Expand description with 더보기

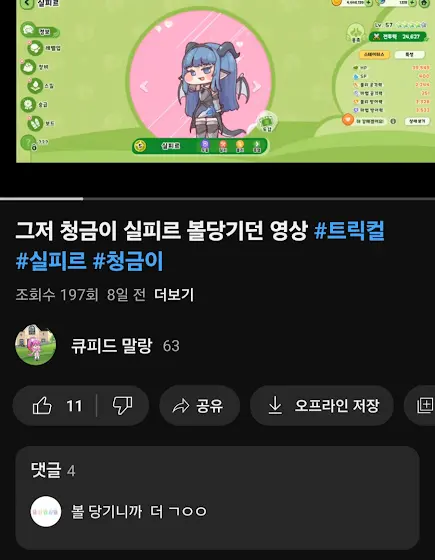[x=174, y=295]
